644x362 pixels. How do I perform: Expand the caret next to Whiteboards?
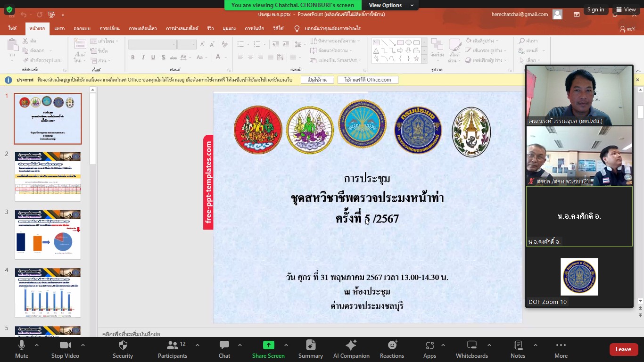point(489,345)
